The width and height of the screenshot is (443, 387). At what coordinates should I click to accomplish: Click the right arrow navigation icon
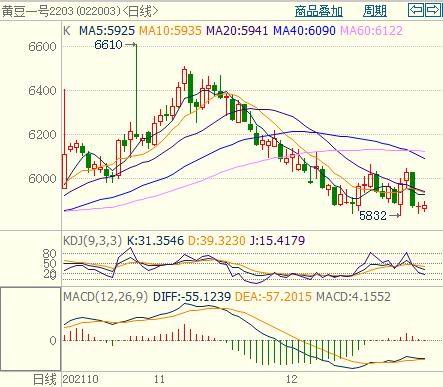(433, 10)
